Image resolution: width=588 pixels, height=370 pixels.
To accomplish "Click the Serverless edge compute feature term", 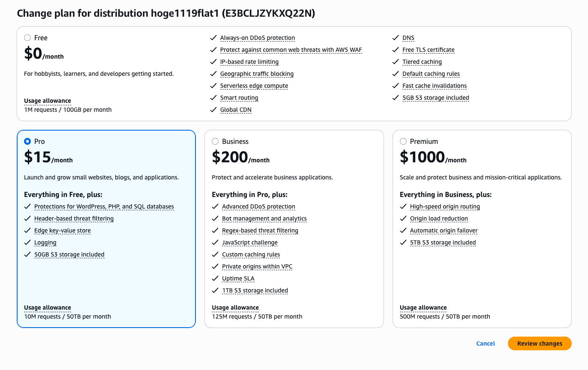I will [x=254, y=86].
